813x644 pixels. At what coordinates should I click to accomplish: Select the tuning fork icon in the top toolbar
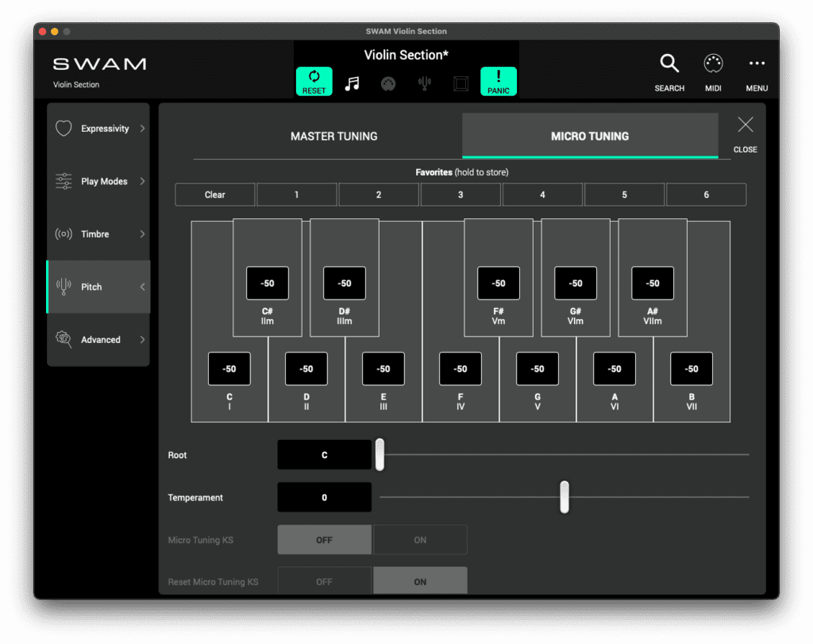coord(424,82)
